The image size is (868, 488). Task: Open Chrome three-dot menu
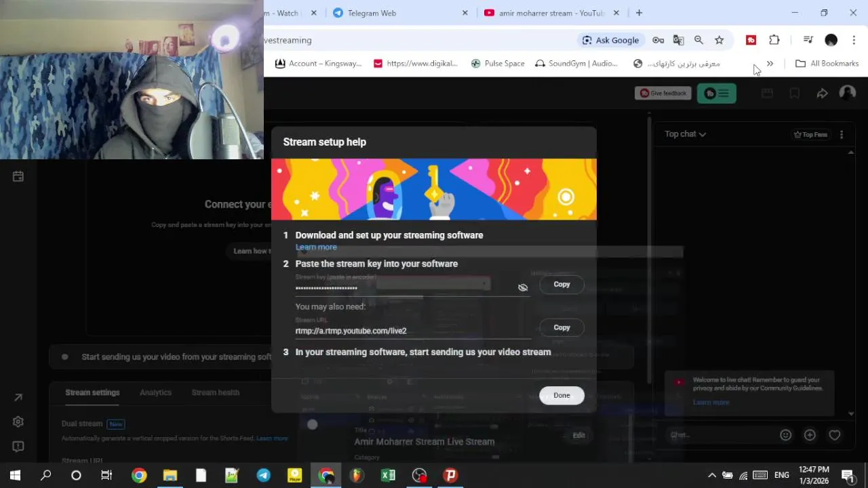click(x=854, y=40)
